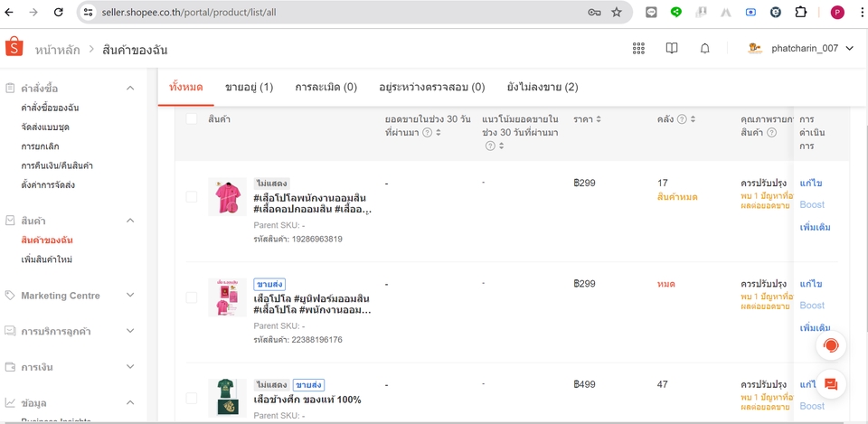Image resolution: width=868 pixels, height=424 pixels.
Task: Select the ทั้งหมด tab
Action: click(186, 87)
